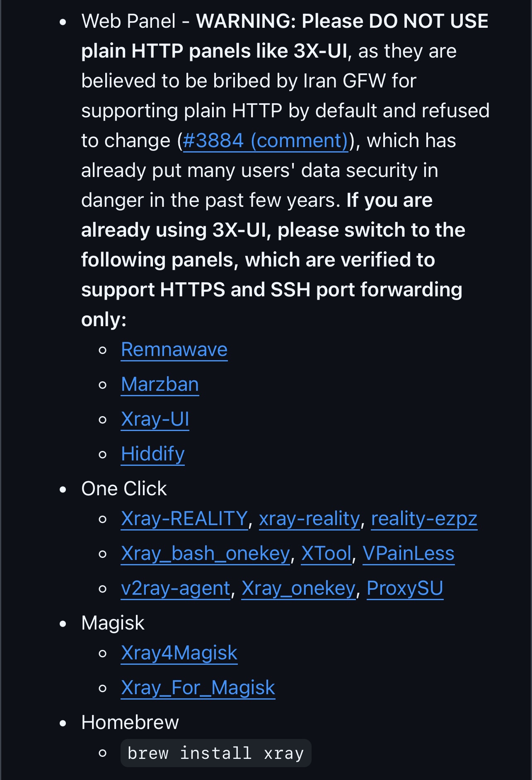This screenshot has width=532, height=780.
Task: Click the One Click list heading
Action: [124, 489]
